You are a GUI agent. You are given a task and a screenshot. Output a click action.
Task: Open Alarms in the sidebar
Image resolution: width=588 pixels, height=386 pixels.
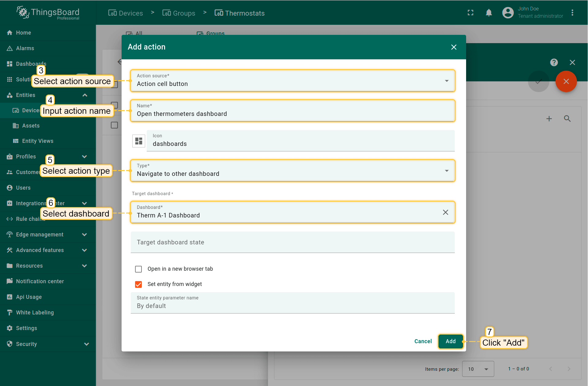(x=25, y=48)
